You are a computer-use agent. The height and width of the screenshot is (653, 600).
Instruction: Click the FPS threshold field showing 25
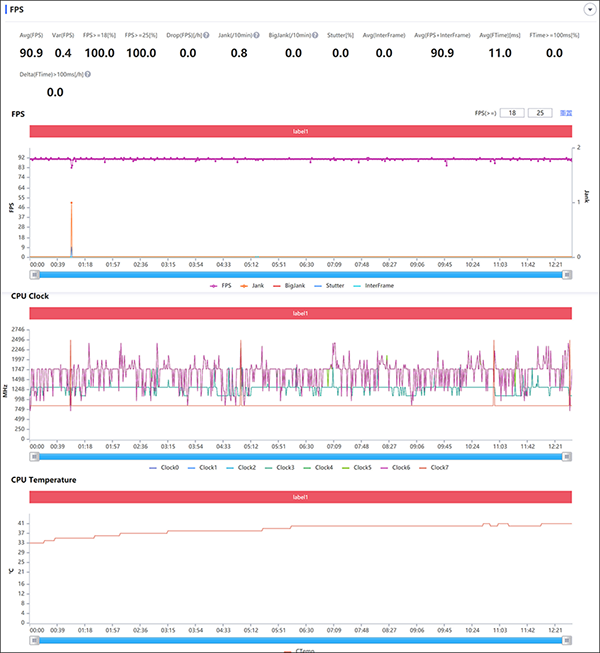[540, 113]
